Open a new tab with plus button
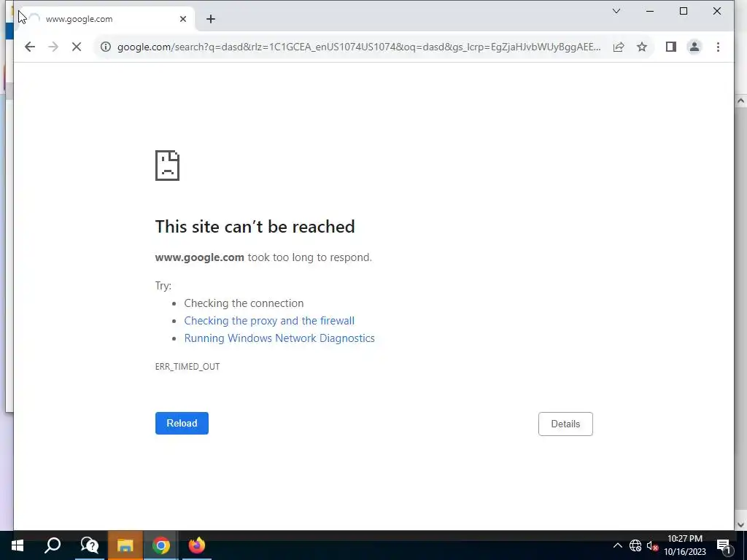 coord(211,19)
